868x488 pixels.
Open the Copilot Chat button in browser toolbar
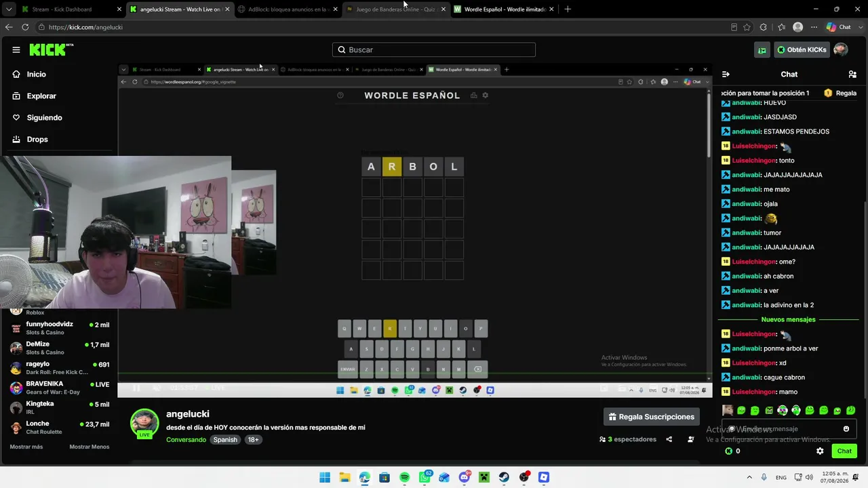[838, 27]
